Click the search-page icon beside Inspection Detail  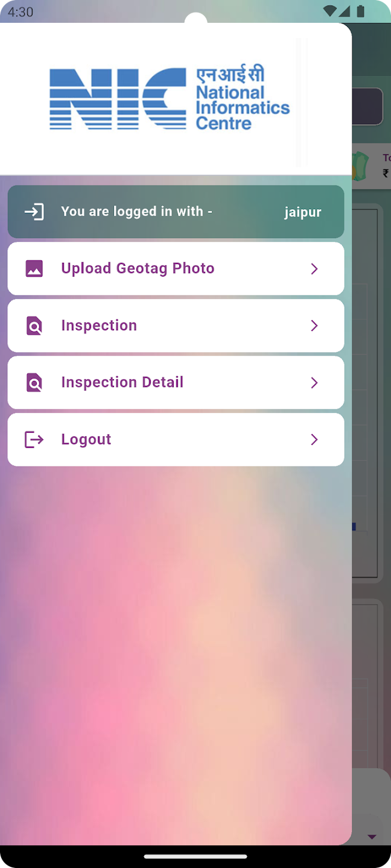(x=34, y=383)
